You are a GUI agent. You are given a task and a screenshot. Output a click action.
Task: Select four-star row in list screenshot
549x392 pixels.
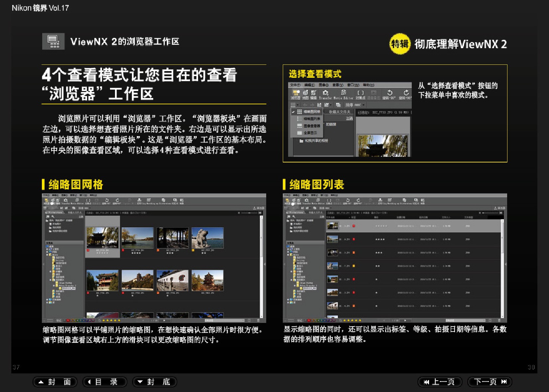click(x=413, y=239)
